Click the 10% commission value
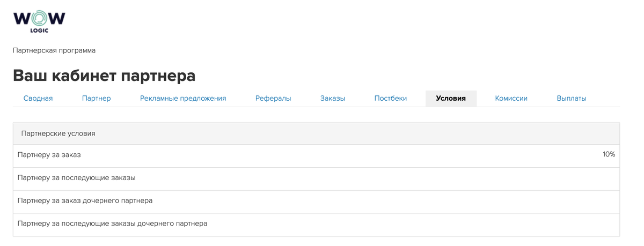644x246 pixels. [x=609, y=154]
